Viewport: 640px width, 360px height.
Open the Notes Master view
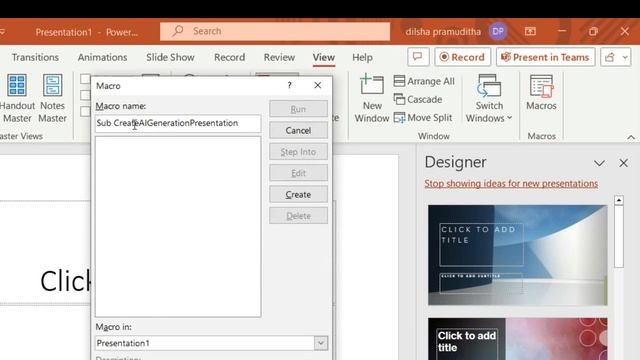[52, 99]
